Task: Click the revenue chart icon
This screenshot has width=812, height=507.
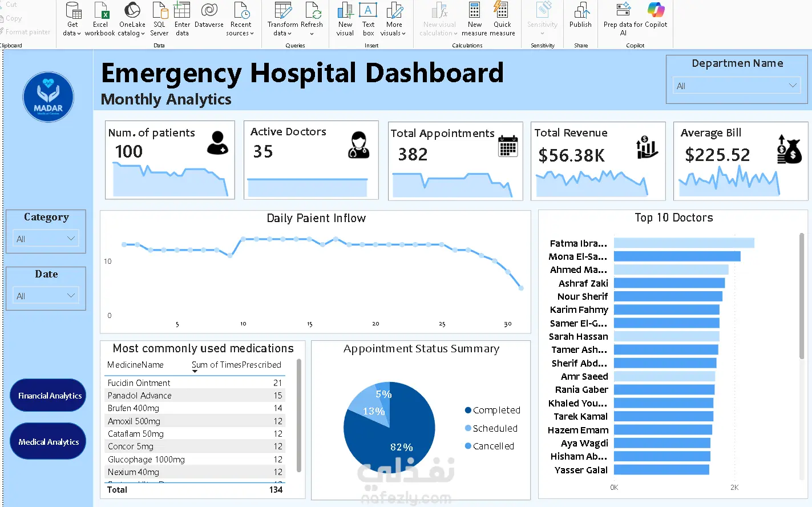Action: coord(647,147)
